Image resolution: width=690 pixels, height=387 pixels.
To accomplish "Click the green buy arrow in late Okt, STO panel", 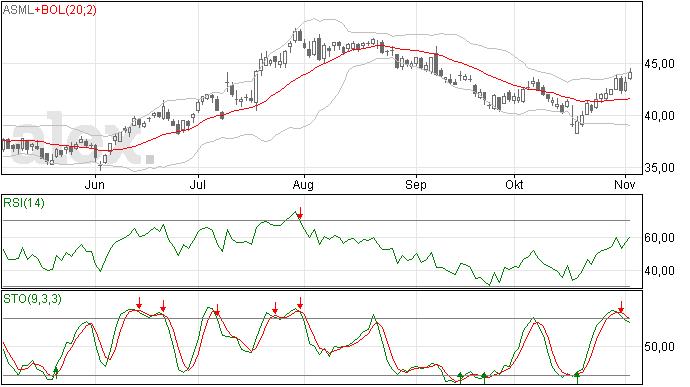I will 577,378.
